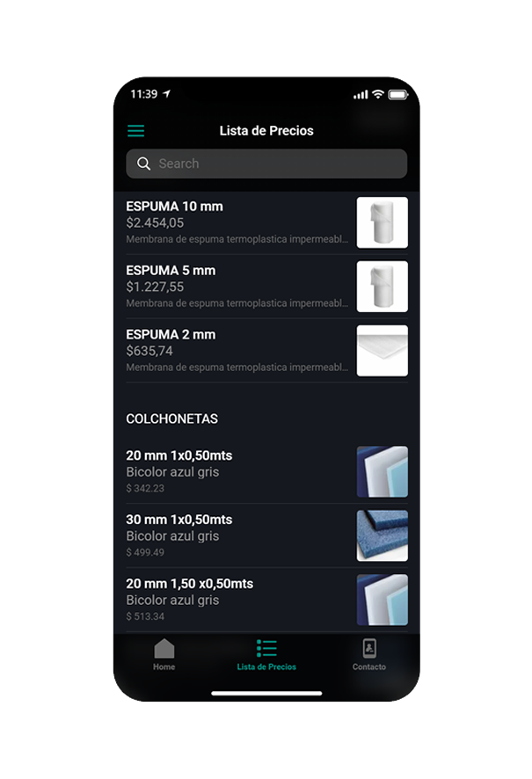532x779 pixels.
Task: Tap the cellular signal bars icon
Action: [361, 94]
